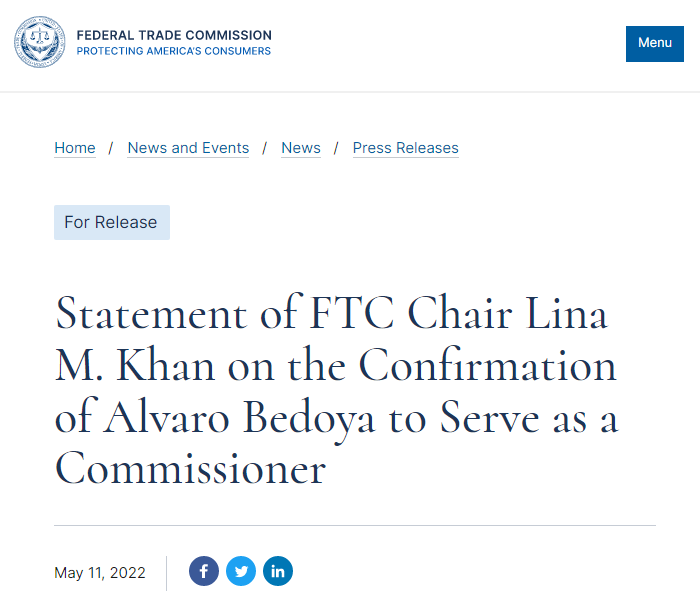The height and width of the screenshot is (610, 700).
Task: Click the word Commissioner in the headline
Action: tap(190, 468)
